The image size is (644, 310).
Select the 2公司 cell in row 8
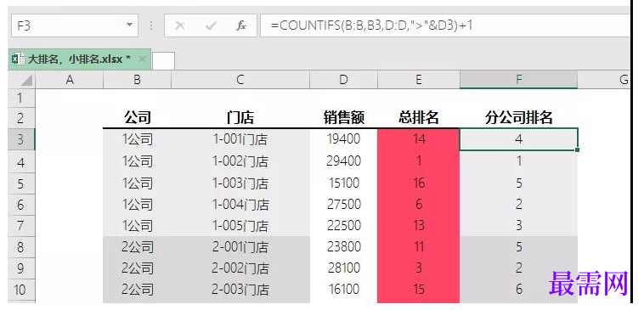coord(137,247)
